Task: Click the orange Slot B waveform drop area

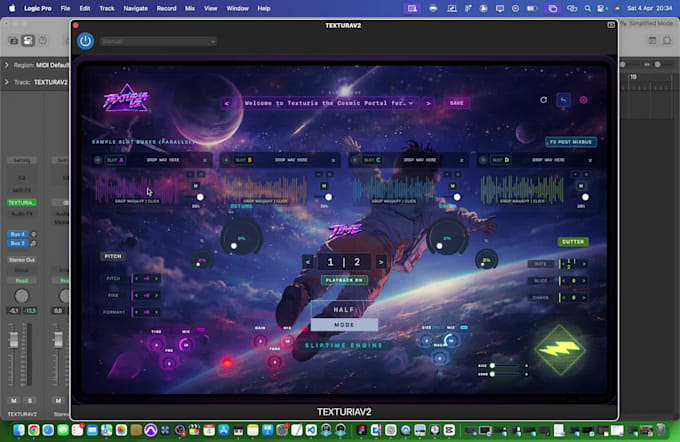Action: [x=265, y=189]
